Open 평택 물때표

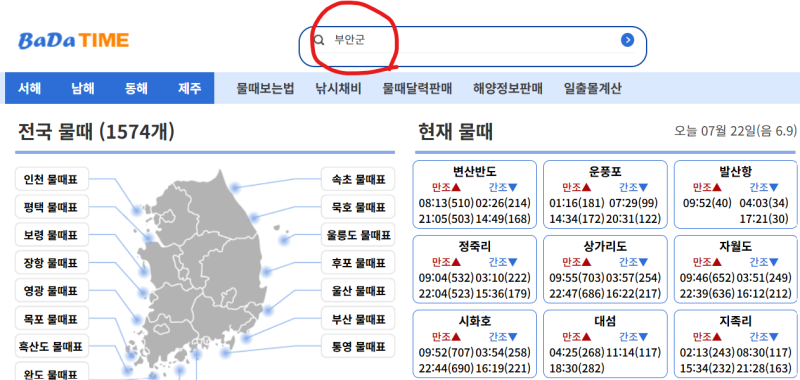(x=52, y=207)
